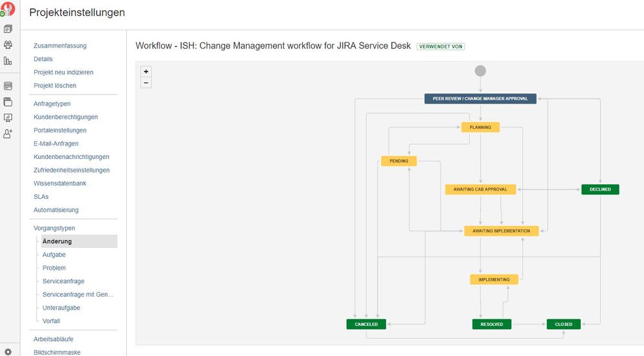Select the IMPLEMENTING status node
Image resolution: width=644 pixels, height=356 pixels.
[494, 279]
